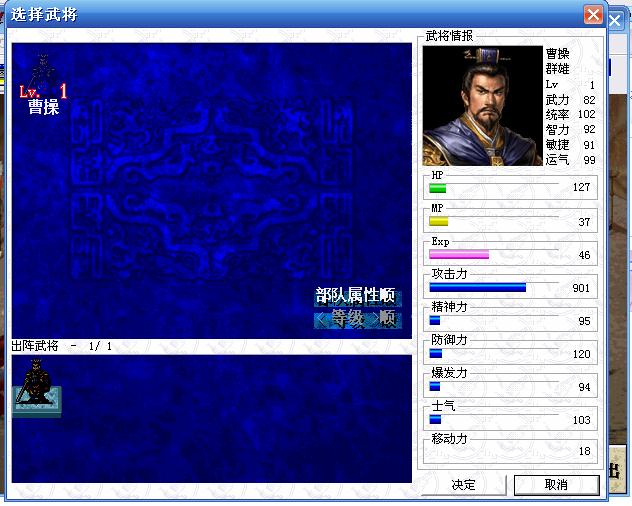Viewport: 632px width, 506px height.
Task: Click the blue 攻击力 bar
Action: pyautogui.click(x=478, y=287)
